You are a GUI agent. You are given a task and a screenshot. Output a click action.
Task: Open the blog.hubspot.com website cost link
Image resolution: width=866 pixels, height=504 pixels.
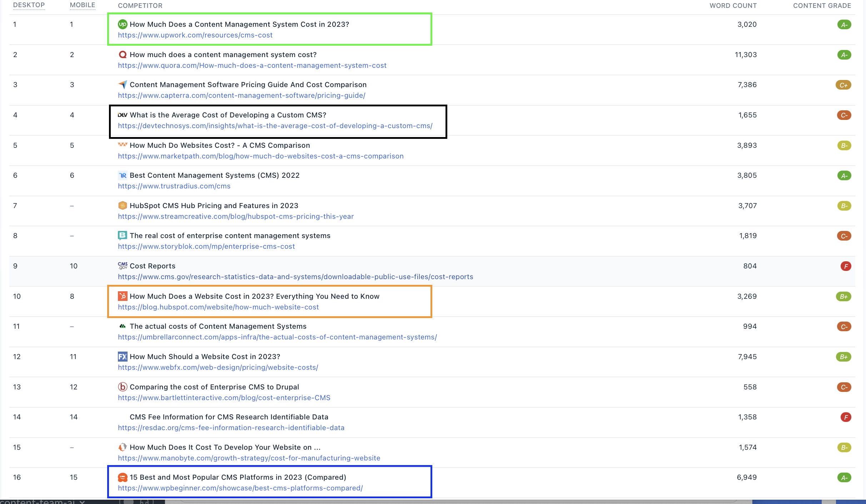tap(218, 307)
